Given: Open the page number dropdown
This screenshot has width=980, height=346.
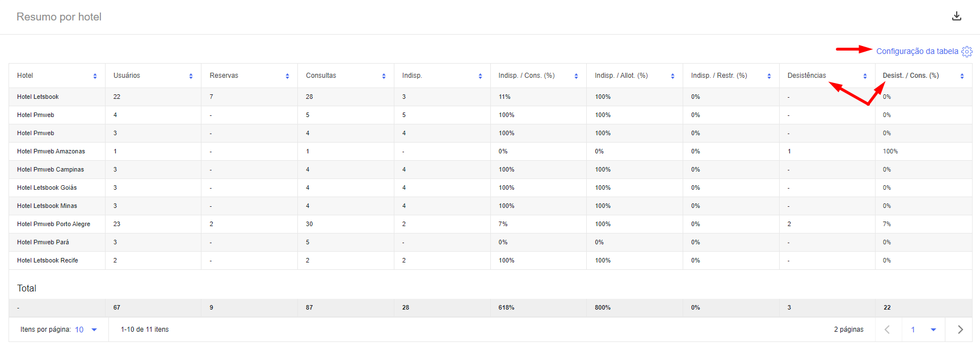Looking at the screenshot, I should 923,330.
